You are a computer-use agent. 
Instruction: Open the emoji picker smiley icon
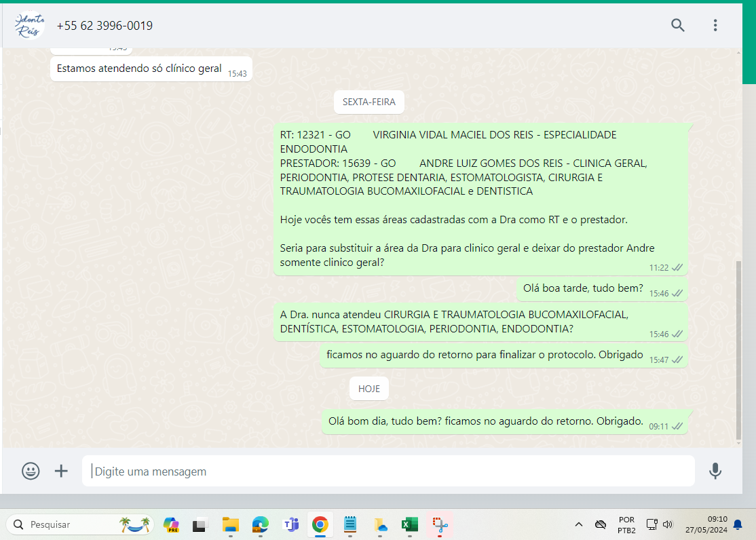pyautogui.click(x=31, y=471)
